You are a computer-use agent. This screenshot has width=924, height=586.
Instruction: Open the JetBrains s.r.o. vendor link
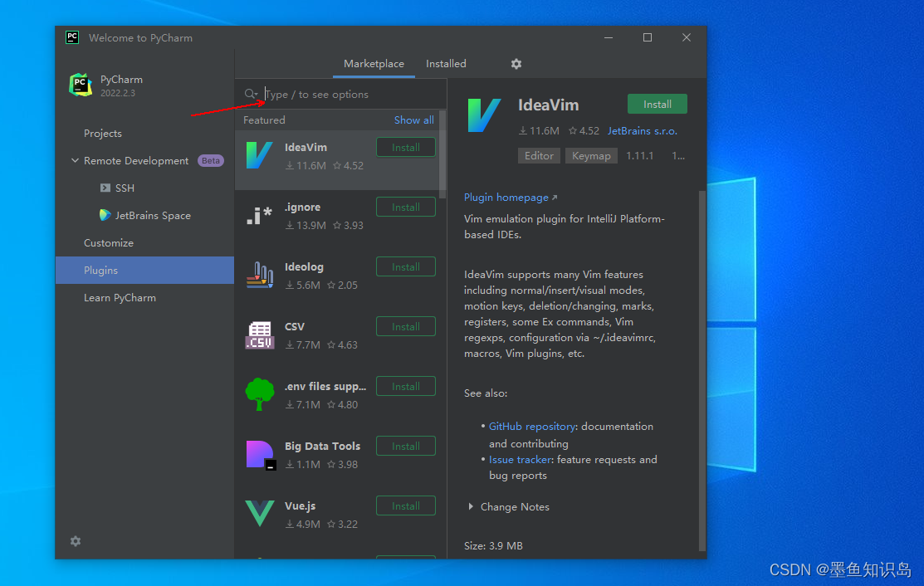coord(643,131)
